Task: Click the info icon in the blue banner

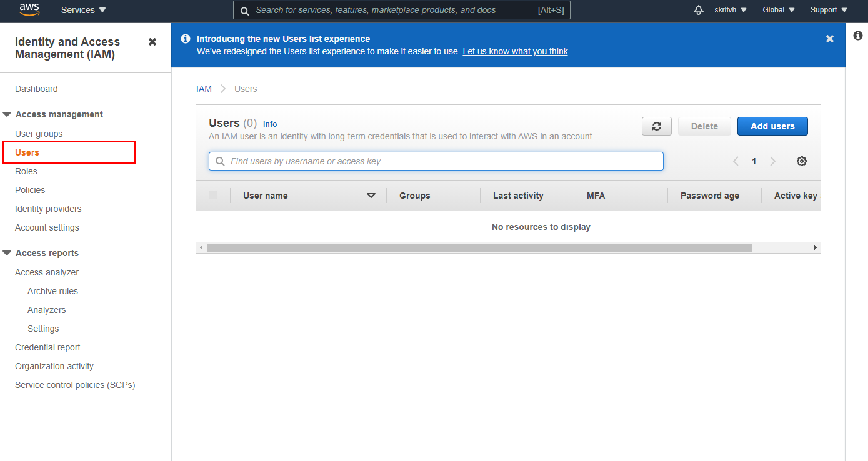Action: pos(186,39)
